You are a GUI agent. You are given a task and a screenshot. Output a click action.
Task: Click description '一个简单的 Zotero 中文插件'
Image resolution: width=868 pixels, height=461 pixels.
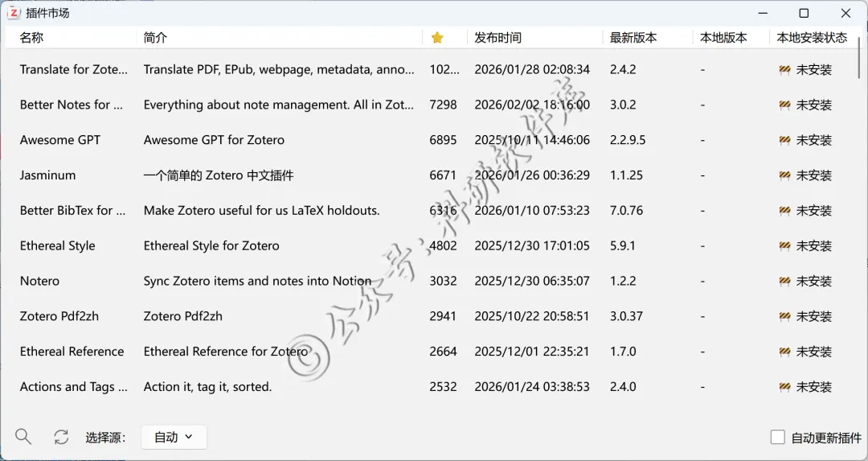[218, 175]
